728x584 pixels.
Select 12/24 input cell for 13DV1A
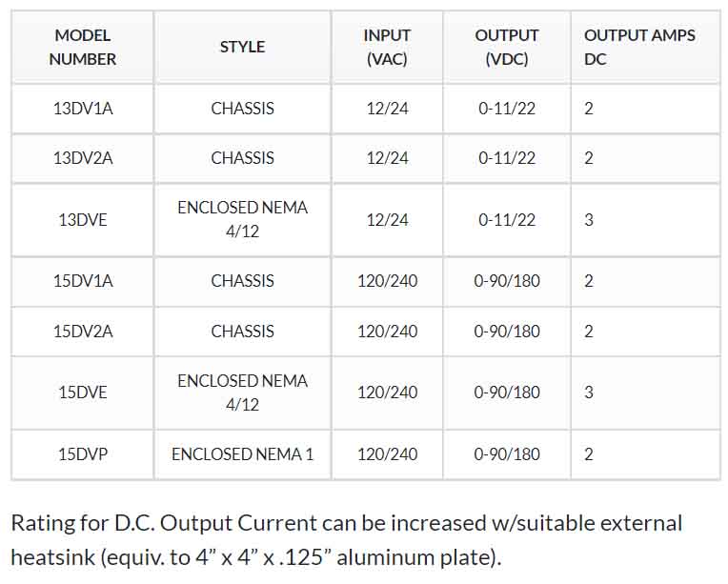tap(387, 109)
